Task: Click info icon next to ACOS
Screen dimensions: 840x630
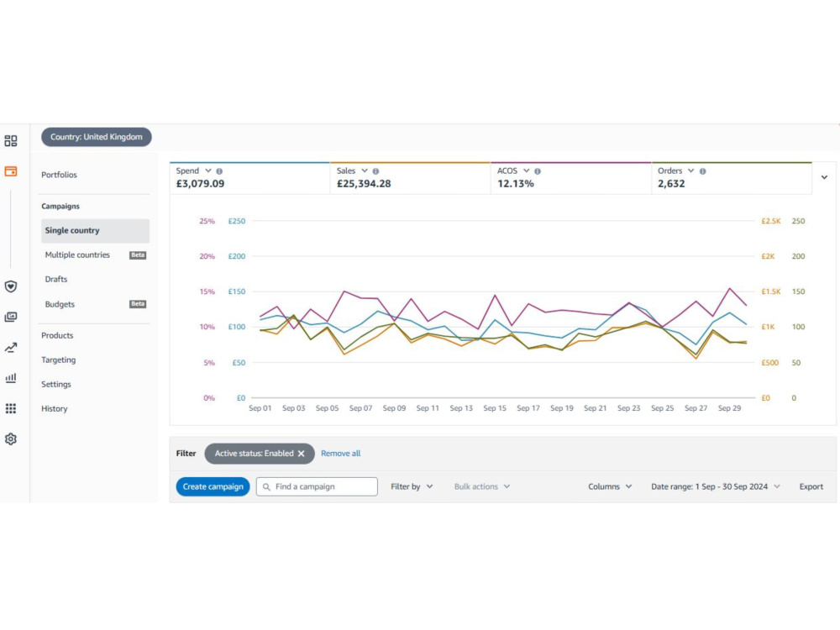Action: click(x=538, y=171)
